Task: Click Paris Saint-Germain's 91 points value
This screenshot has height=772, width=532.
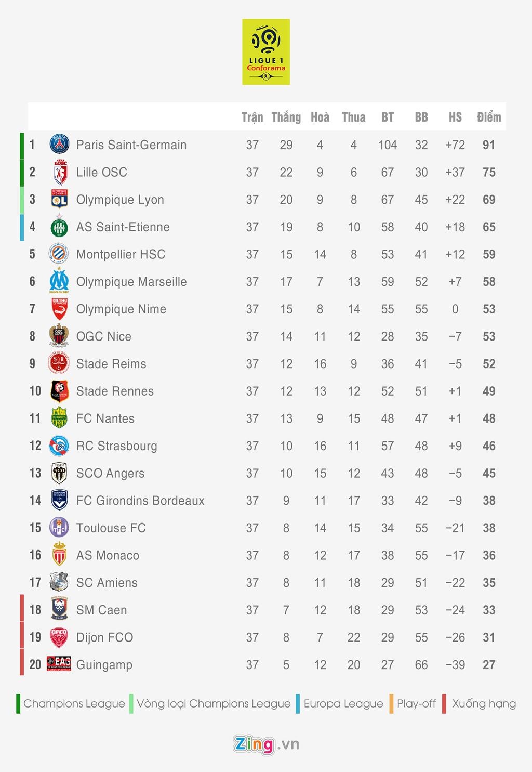Action: (489, 145)
